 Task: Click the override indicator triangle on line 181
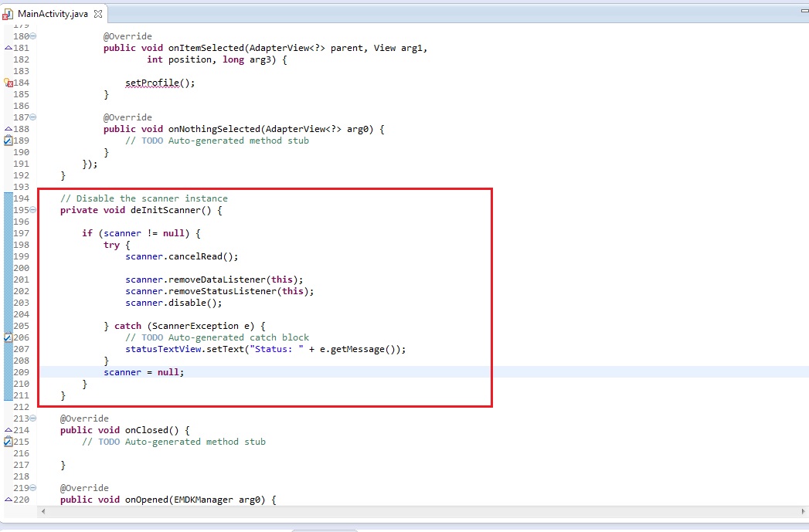[x=8, y=48]
